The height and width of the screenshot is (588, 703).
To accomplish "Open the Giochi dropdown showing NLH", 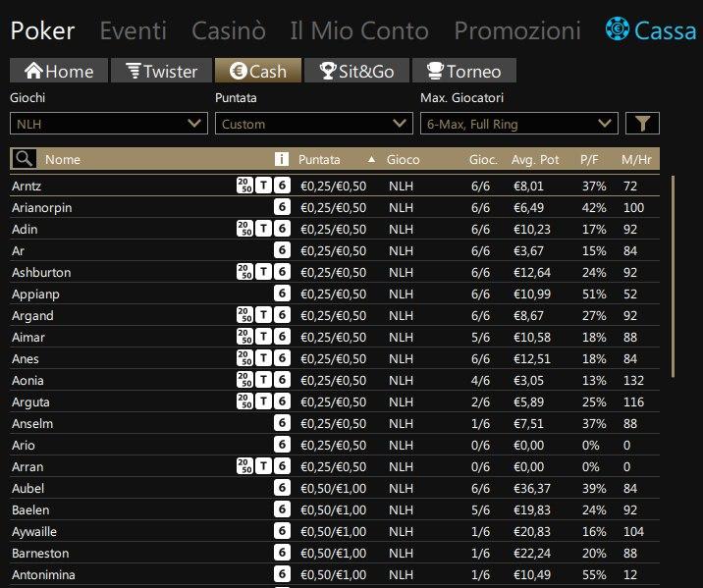I will click(x=107, y=124).
